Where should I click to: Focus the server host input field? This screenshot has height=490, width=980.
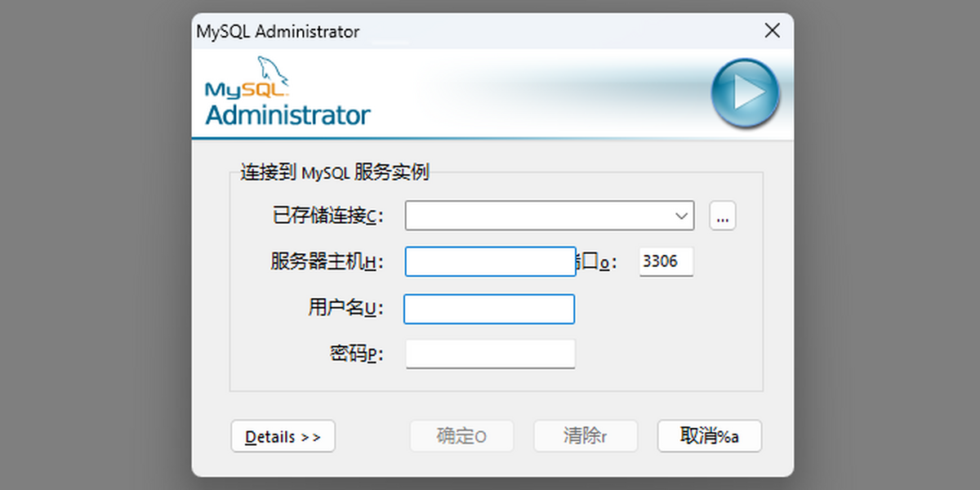coord(490,262)
